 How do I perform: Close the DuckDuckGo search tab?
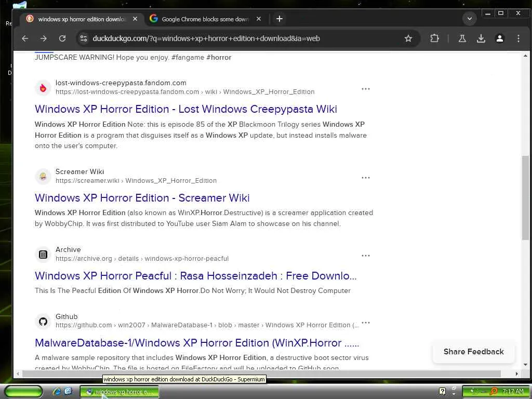(x=135, y=19)
